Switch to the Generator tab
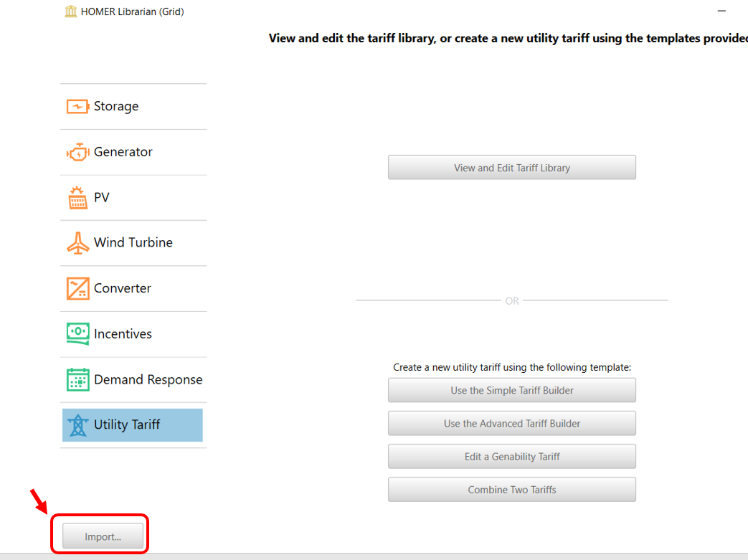Screen dimensions: 748x560 [x=123, y=152]
